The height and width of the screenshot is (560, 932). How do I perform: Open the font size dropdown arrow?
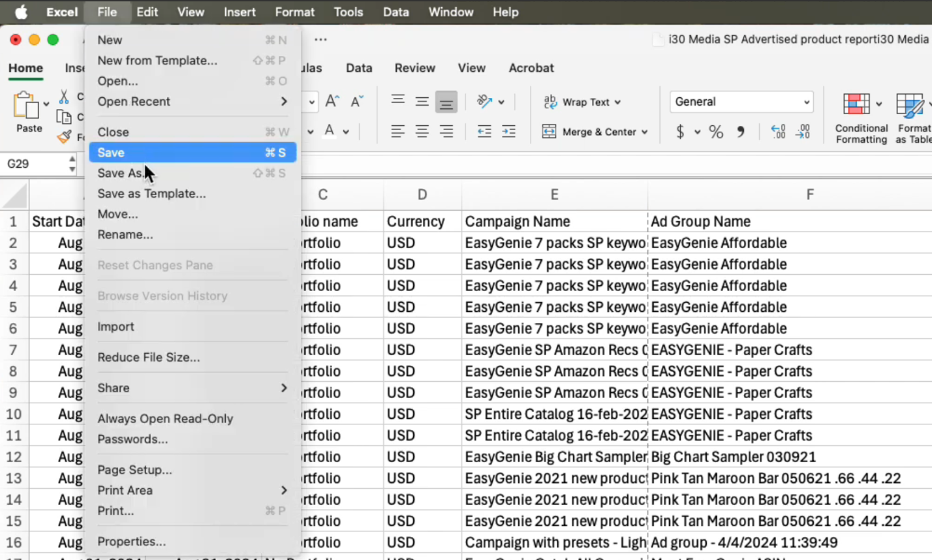tap(312, 102)
